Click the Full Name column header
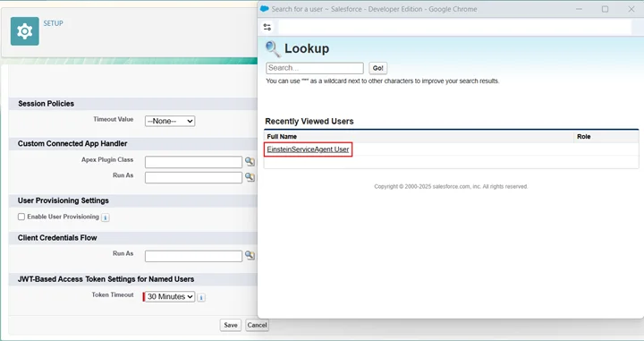The height and width of the screenshot is (341, 644). click(282, 136)
